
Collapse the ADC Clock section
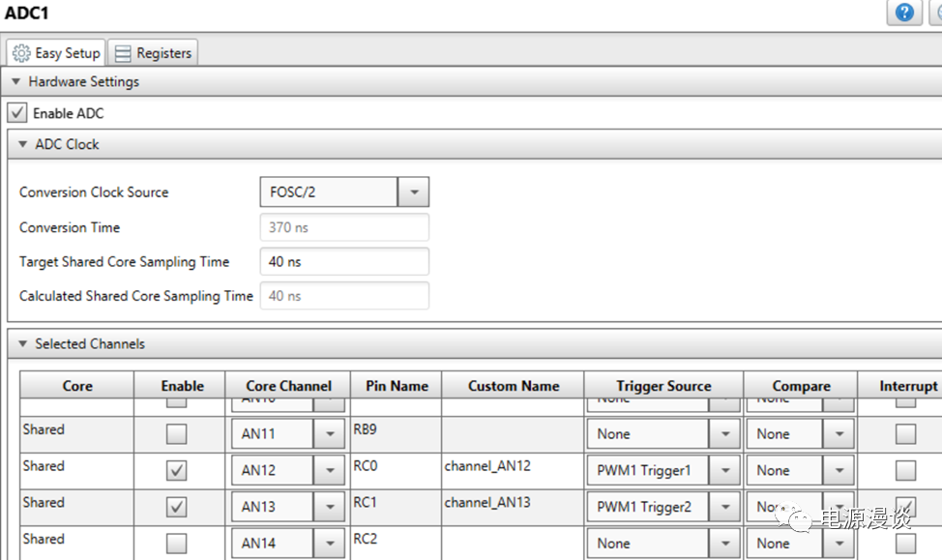23,144
